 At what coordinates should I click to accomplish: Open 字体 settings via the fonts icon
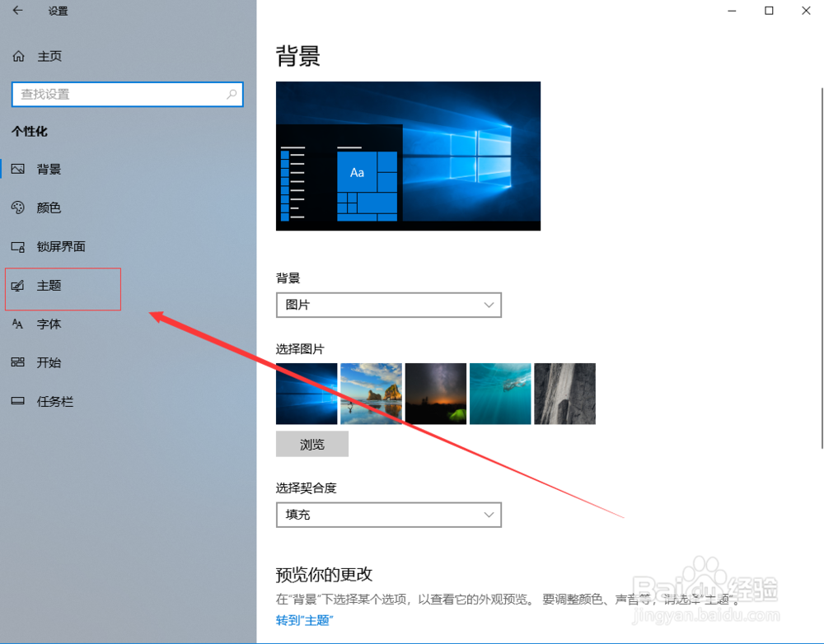coord(19,324)
